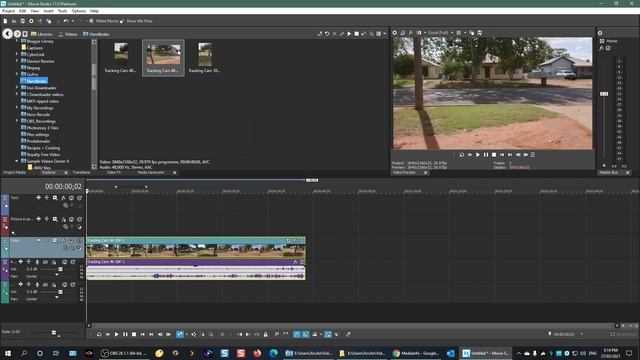
Task: Click the Make Movie button
Action: coord(103,21)
